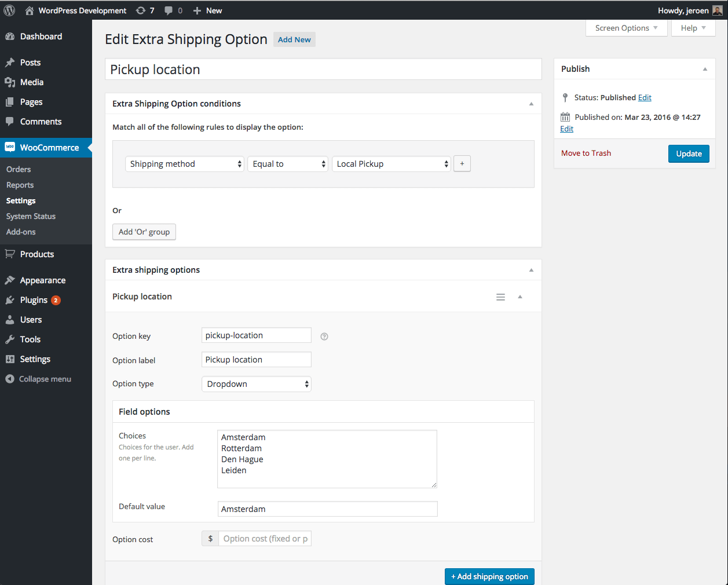The image size is (728, 585).
Task: Open the Dashboard menu
Action: click(41, 36)
